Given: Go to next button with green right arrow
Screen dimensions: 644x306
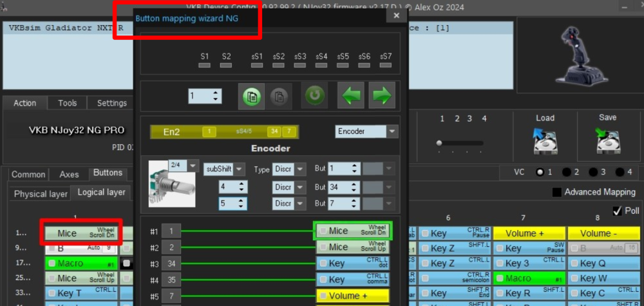Looking at the screenshot, I should pyautogui.click(x=382, y=96).
